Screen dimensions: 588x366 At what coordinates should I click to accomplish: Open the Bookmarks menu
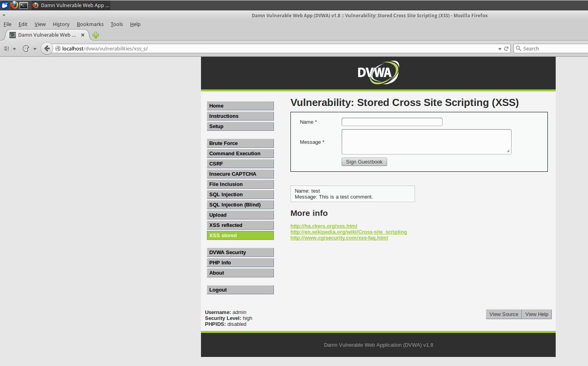tap(90, 24)
